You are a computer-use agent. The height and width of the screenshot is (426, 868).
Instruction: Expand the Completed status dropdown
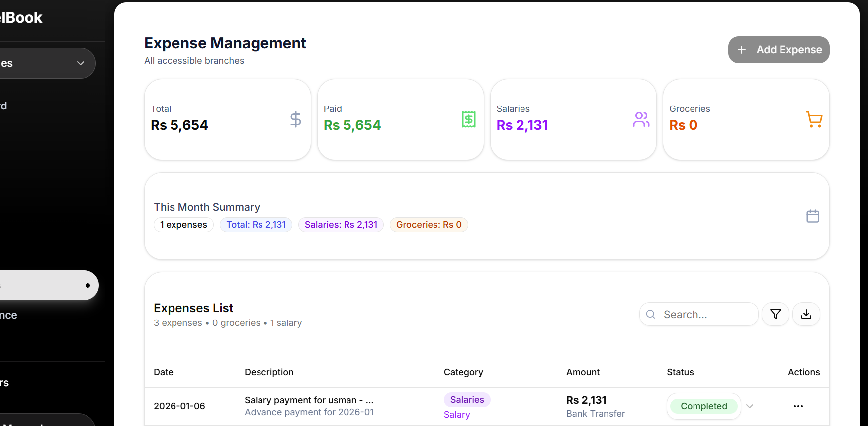click(x=750, y=406)
